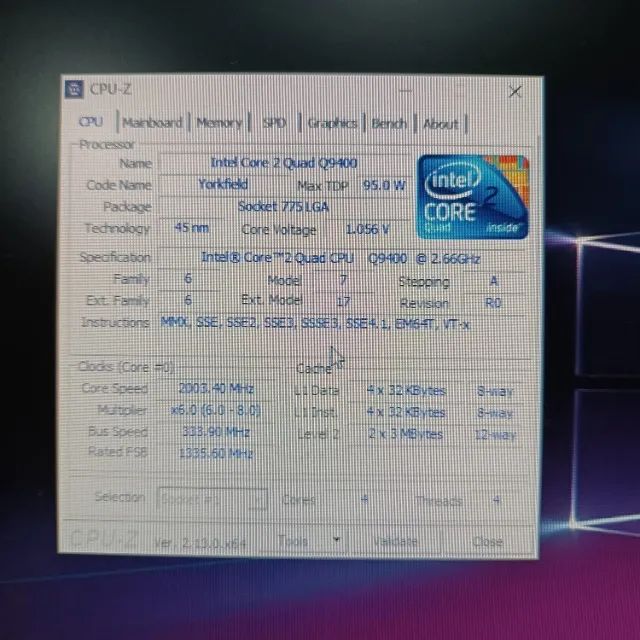640x640 pixels.
Task: Click the L1 Data 4 x 32 KBytes value
Action: pos(406,391)
